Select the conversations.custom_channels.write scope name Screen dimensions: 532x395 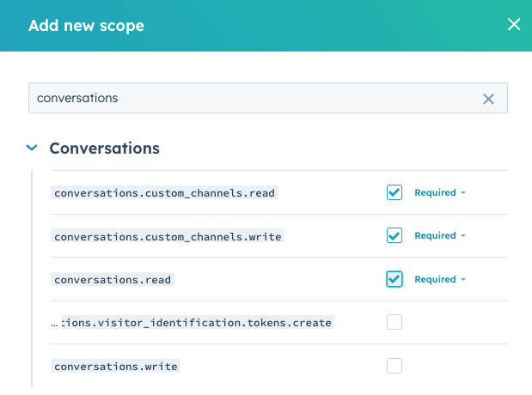pyautogui.click(x=168, y=236)
